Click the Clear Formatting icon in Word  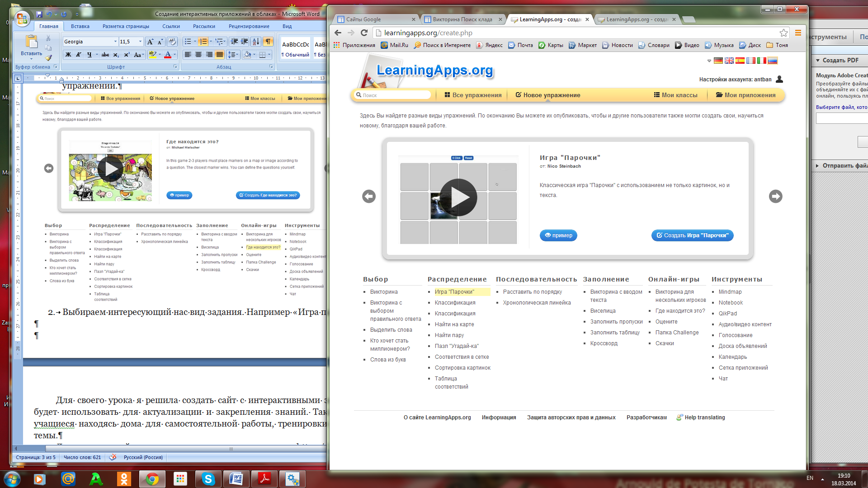[x=172, y=42]
